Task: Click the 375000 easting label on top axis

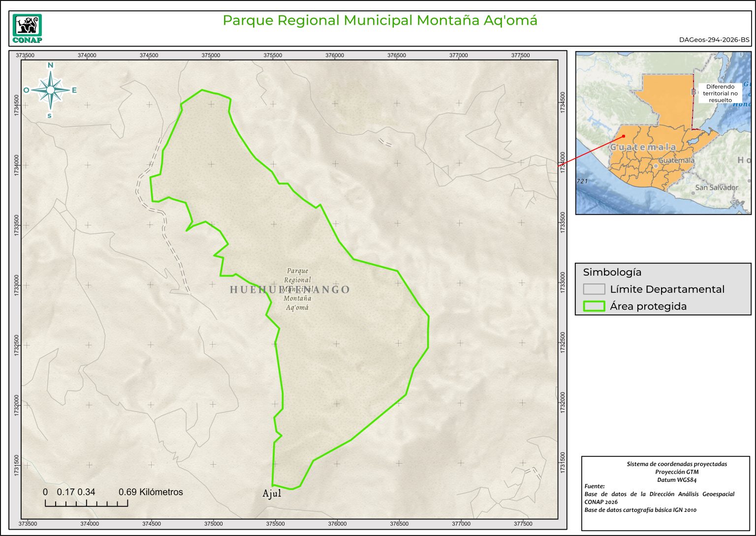Action: 211,55
